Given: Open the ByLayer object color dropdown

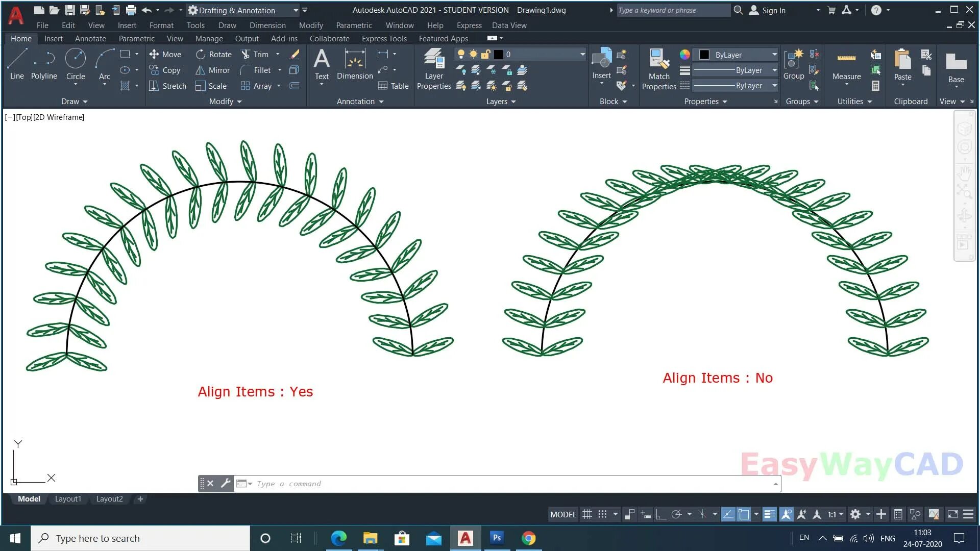Looking at the screenshot, I should tap(774, 55).
